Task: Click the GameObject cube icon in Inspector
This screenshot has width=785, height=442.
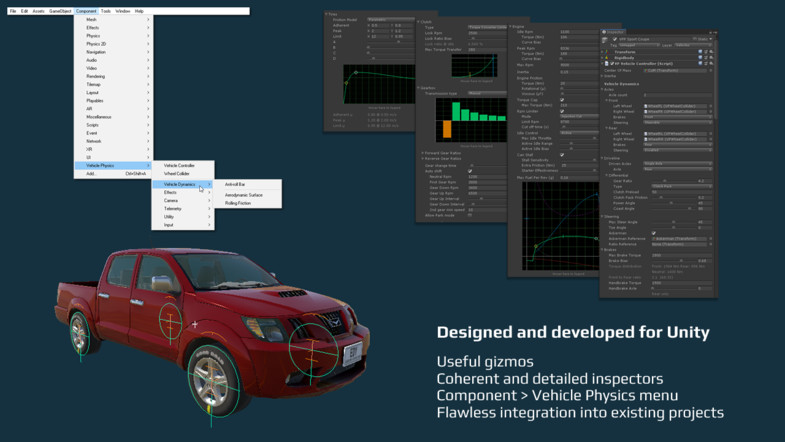Action: click(x=605, y=40)
